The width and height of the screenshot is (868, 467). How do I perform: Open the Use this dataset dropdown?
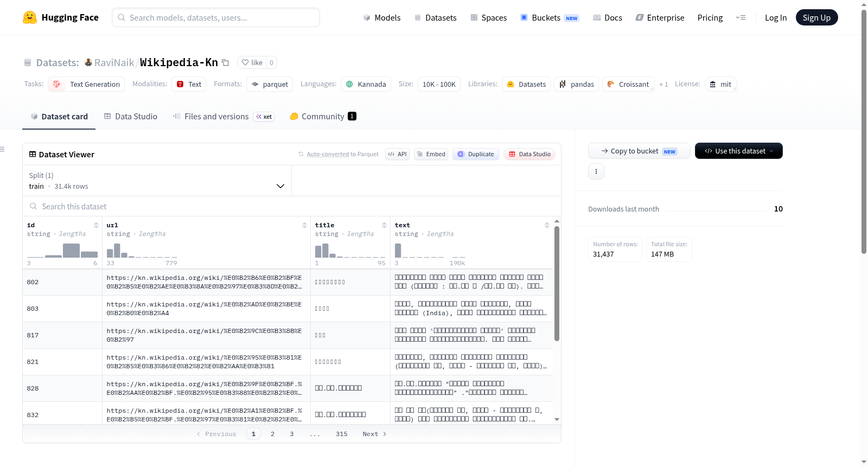point(738,151)
